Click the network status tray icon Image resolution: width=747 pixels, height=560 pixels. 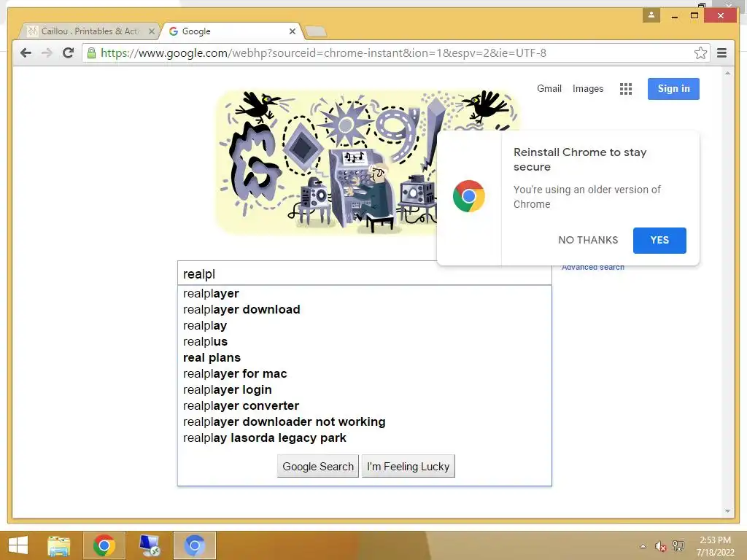coord(678,546)
